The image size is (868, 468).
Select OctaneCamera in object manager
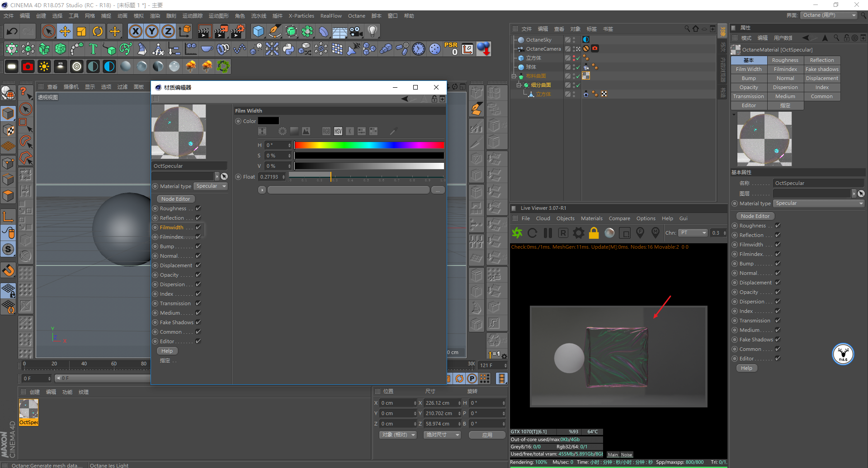543,49
